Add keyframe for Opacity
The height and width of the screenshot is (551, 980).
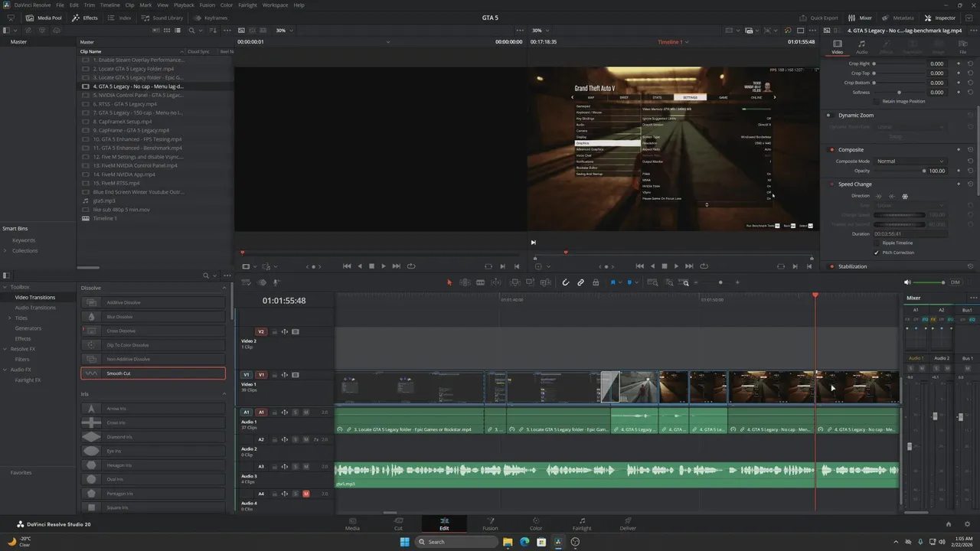tap(959, 171)
